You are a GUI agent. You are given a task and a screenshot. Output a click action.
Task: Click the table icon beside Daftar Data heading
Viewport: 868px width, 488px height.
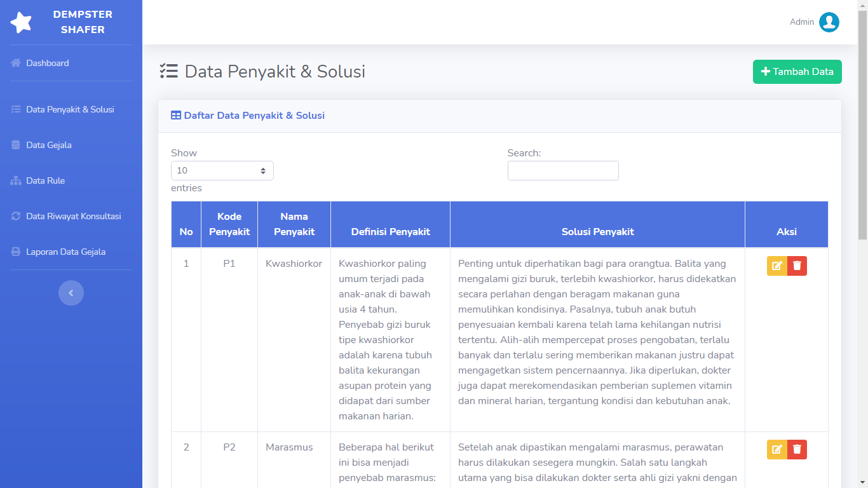pos(175,115)
